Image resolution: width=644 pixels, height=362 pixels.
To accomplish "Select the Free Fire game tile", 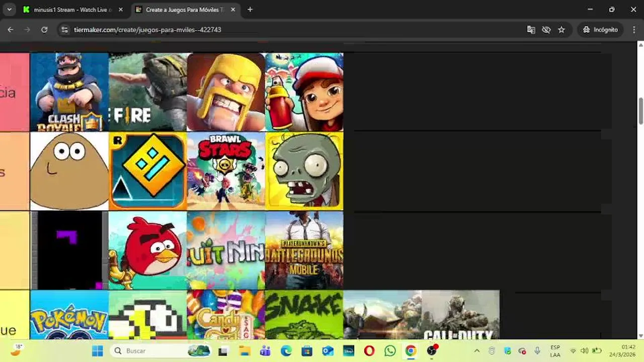I will 148,92.
